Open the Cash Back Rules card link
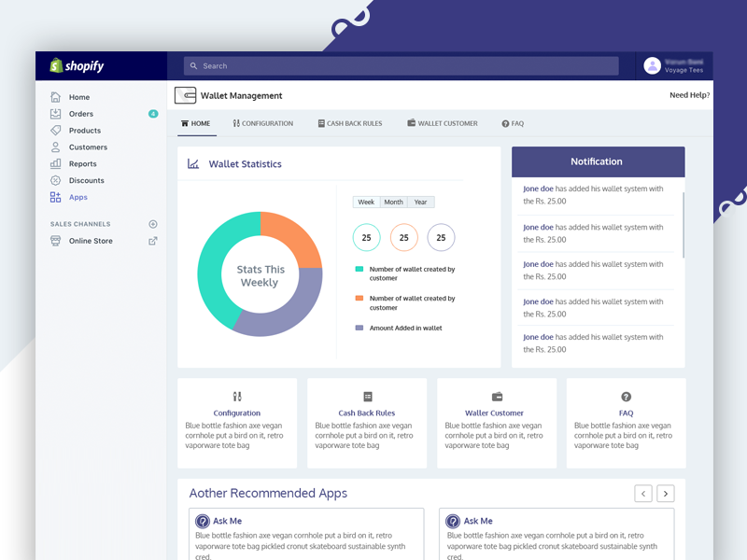 (367, 413)
